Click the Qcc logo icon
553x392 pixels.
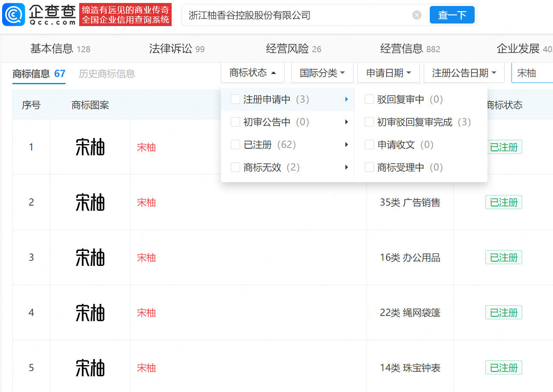tap(14, 15)
